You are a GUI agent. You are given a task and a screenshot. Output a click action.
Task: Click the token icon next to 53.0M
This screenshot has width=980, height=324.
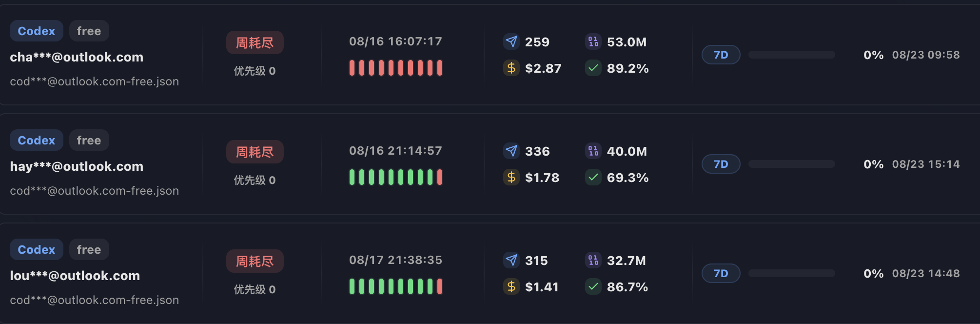[x=593, y=41]
